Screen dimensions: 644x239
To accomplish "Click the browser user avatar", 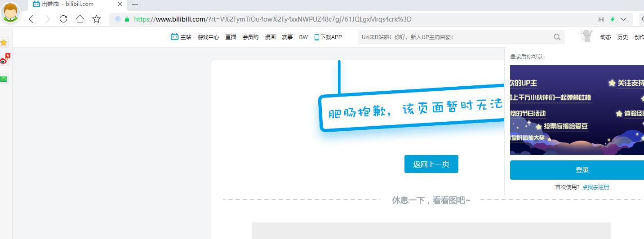I will click(x=10, y=12).
